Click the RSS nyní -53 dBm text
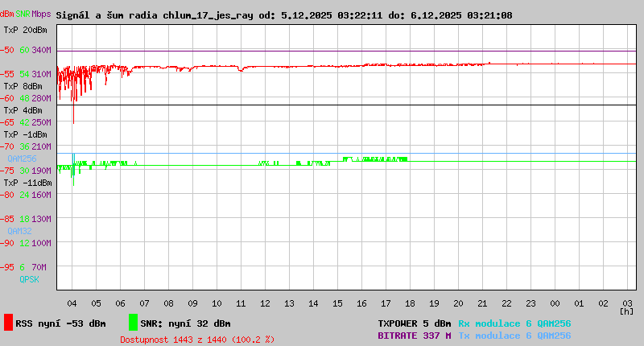 point(61,323)
